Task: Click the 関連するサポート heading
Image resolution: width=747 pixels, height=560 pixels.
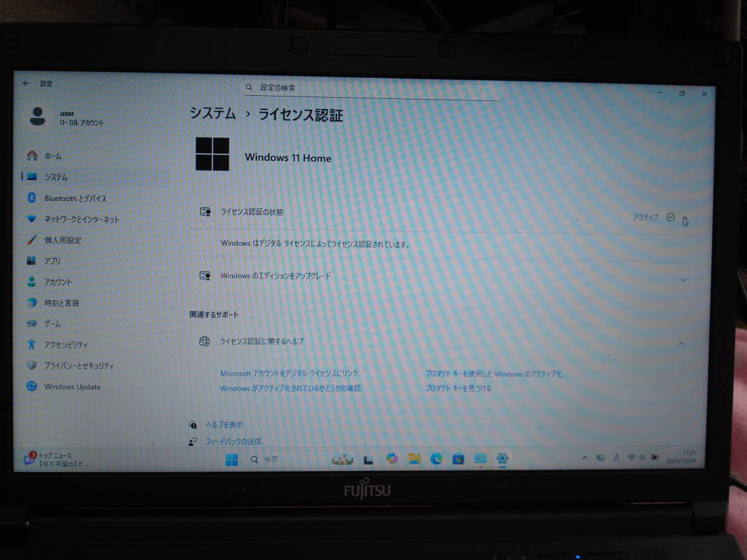Action: tap(214, 315)
